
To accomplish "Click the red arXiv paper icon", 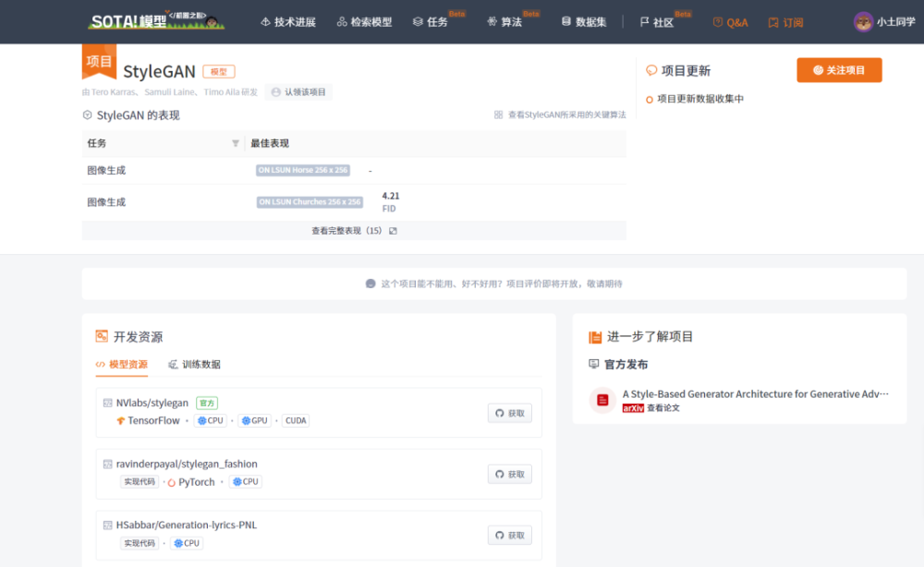I will coord(602,401).
